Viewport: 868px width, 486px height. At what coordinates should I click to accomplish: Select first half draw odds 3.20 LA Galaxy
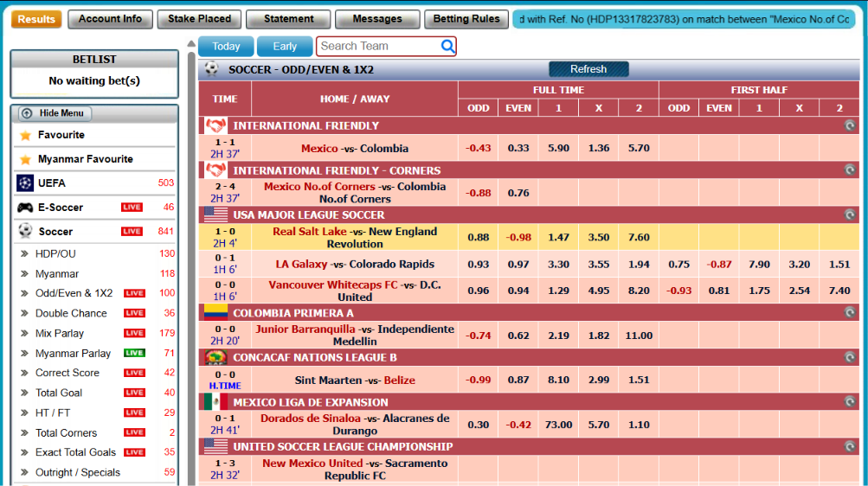800,265
